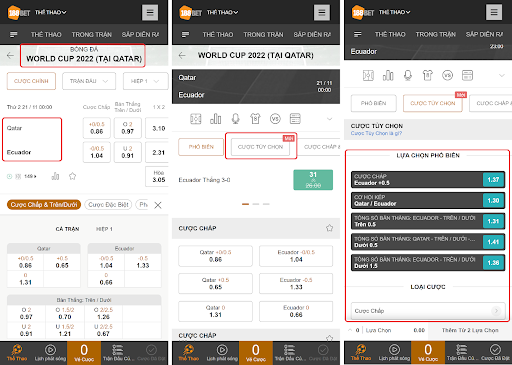Pick Dưới 1.5 Ecuador total 1.38 on right screen
Screen dimensions: 512x365
[x=428, y=262]
